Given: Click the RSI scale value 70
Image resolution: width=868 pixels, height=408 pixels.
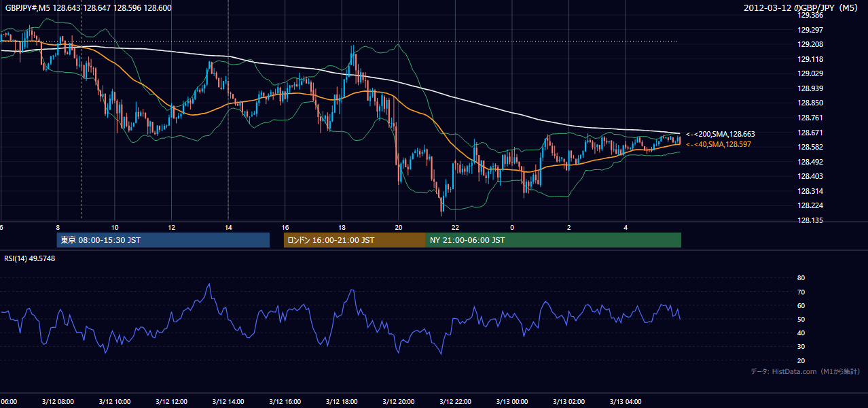Looking at the screenshot, I should coord(801,292).
